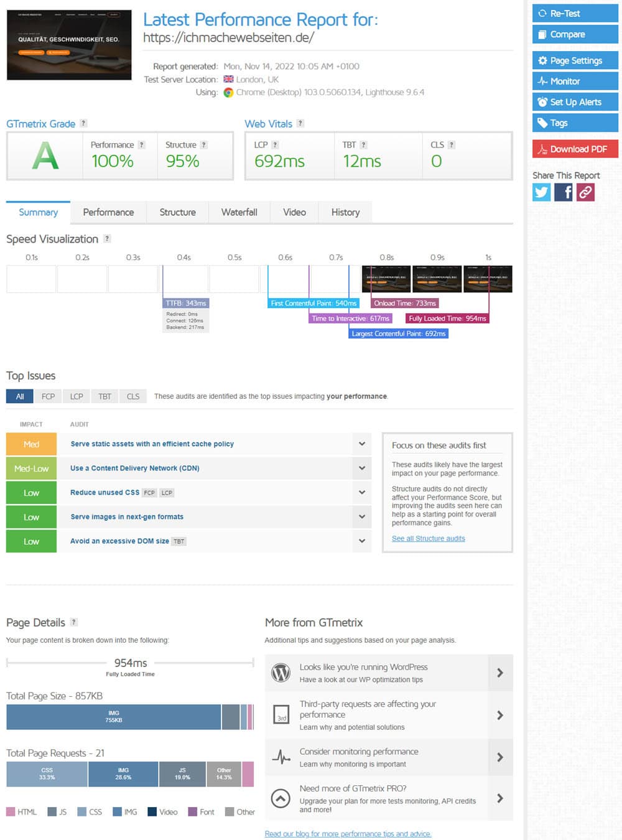Click Web Vitals help question mark
Viewport: 622px width, 840px height.
(300, 123)
